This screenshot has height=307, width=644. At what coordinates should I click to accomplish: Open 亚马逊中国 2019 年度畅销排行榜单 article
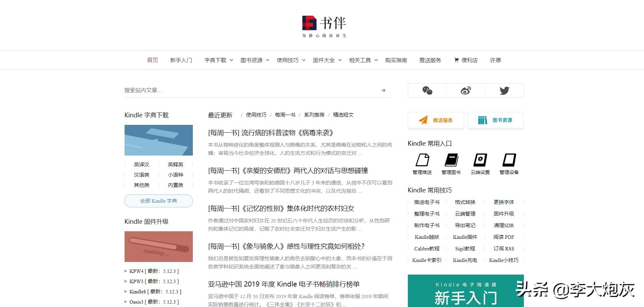(x=284, y=284)
